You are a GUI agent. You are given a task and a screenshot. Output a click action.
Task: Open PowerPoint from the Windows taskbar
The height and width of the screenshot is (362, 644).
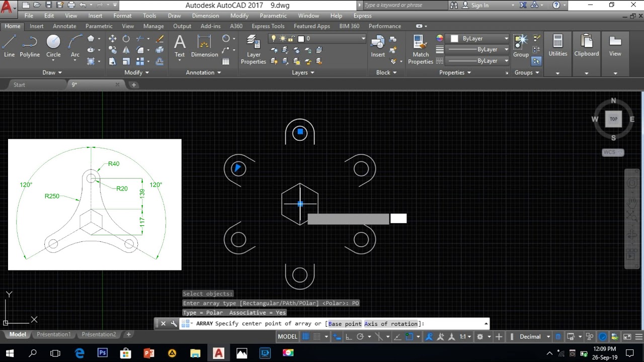[149, 353]
